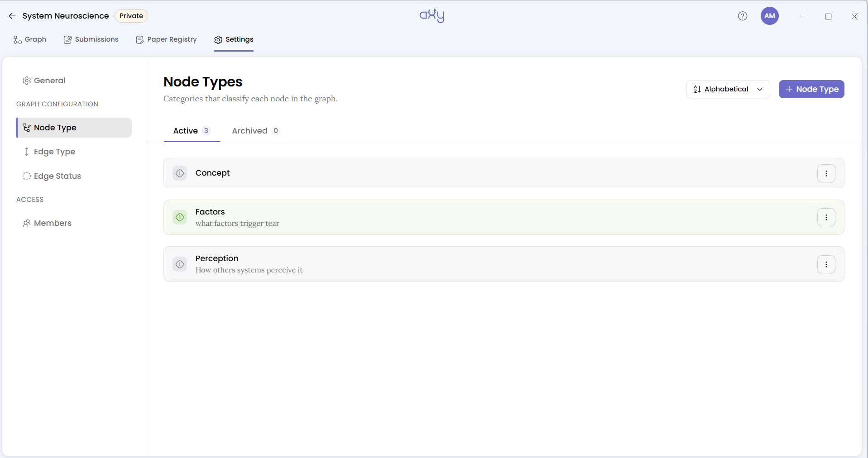Open the three-dot menu for Factors
Viewport: 868px width, 458px height.
pos(826,217)
